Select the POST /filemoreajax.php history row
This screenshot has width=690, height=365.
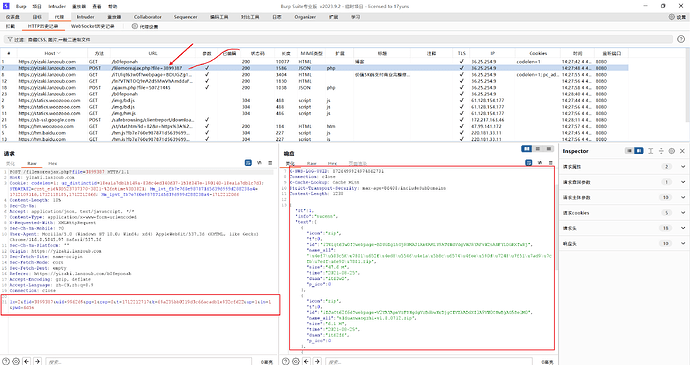click(x=315, y=68)
